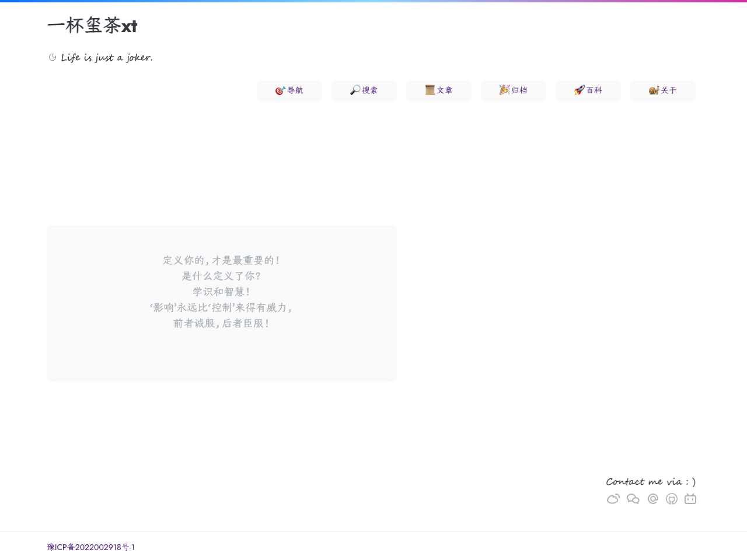Open the 导航 navigation menu item
This screenshot has height=560, width=747.
pos(289,91)
